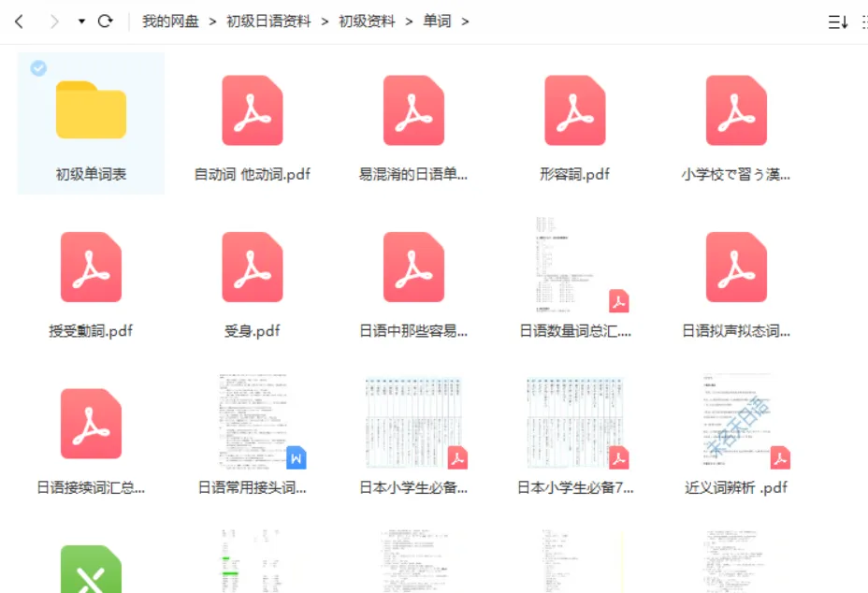Navigate to 初级日语资料 in breadcrumb
The width and height of the screenshot is (868, 593).
pos(268,22)
